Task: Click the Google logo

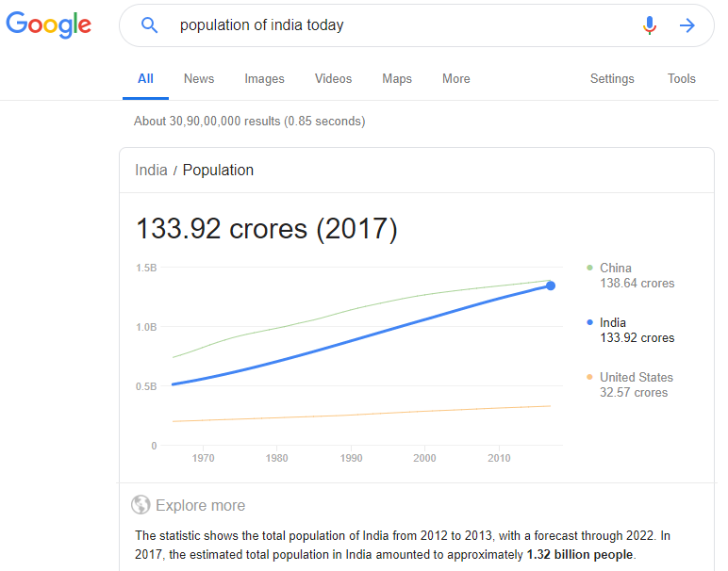Action: click(48, 25)
